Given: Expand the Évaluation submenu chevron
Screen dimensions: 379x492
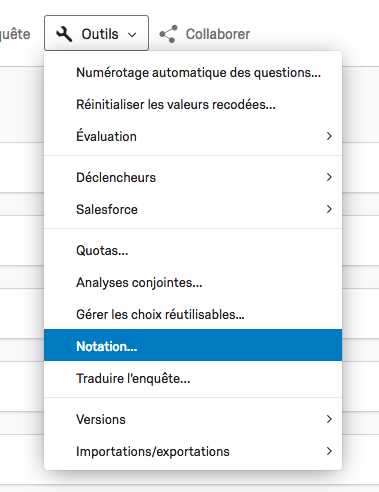Looking at the screenshot, I should (x=329, y=136).
